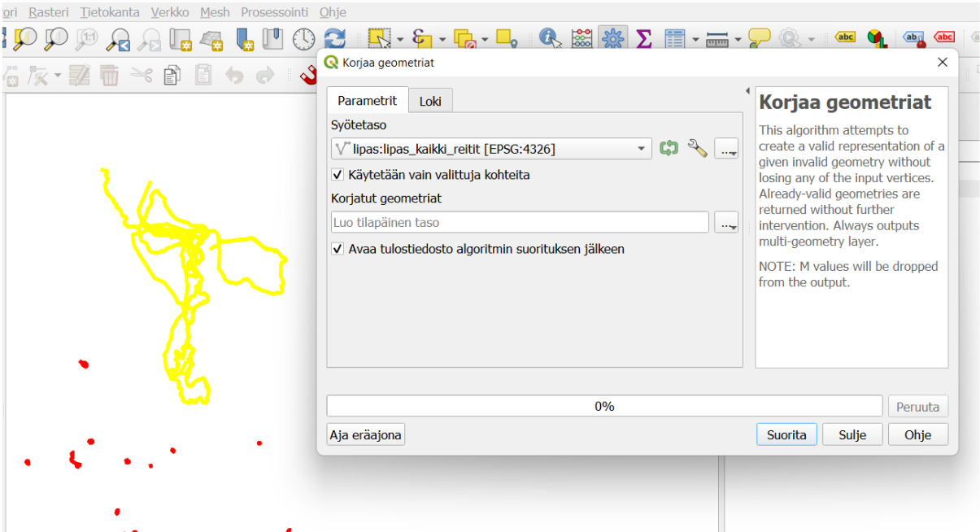Click the 0% progress bar
This screenshot has height=532, width=980.
click(604, 406)
